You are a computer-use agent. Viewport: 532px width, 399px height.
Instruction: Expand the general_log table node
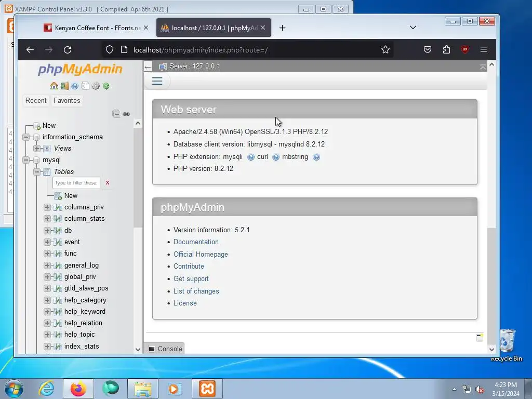click(x=47, y=265)
